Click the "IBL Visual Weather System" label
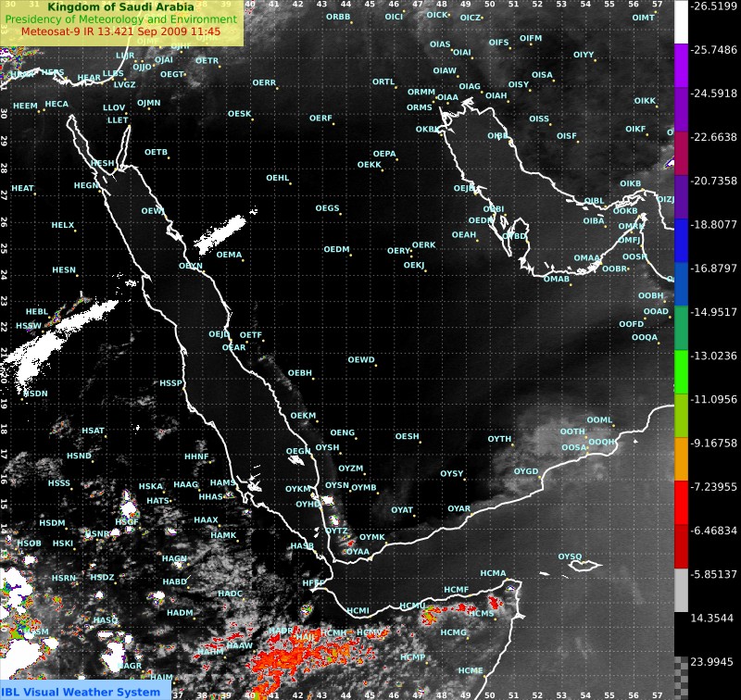741x700 pixels. click(81, 693)
